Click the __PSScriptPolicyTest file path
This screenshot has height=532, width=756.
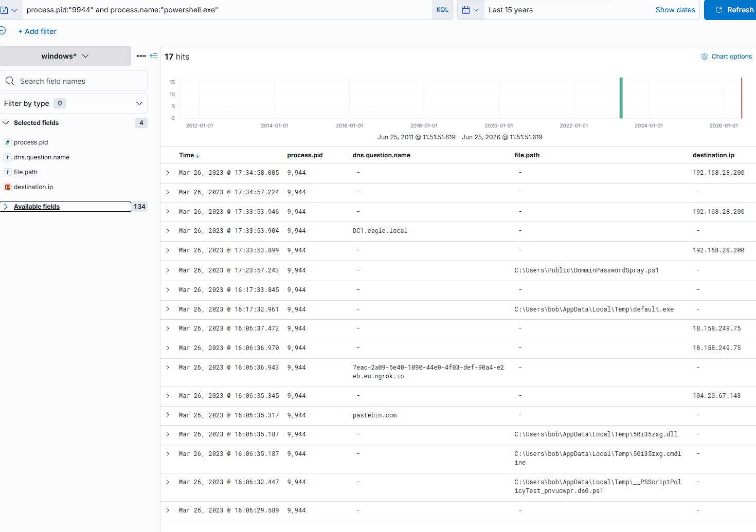pyautogui.click(x=598, y=486)
